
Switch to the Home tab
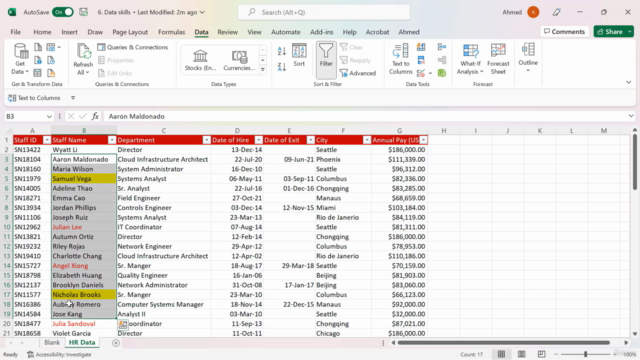click(42, 32)
